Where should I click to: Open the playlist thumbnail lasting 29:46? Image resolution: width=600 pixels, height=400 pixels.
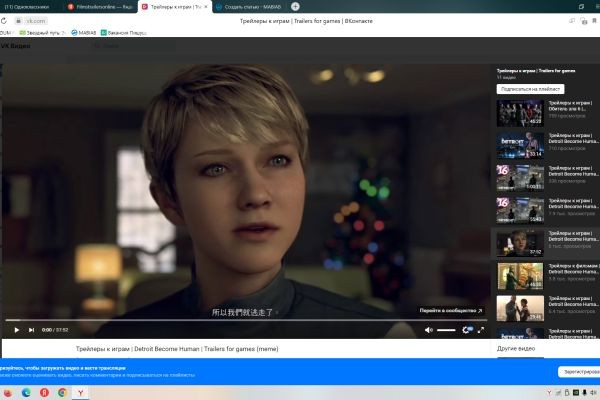click(x=520, y=309)
